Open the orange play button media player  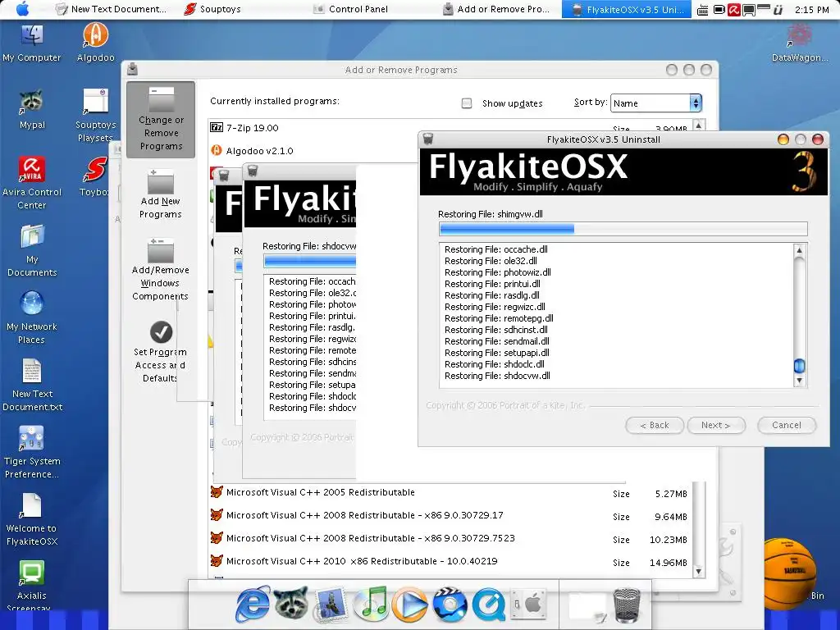tap(409, 605)
